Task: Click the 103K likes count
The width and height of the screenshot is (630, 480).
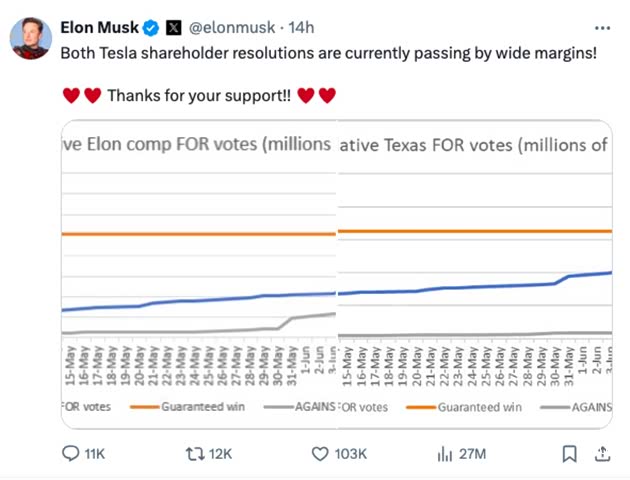Action: tap(351, 454)
